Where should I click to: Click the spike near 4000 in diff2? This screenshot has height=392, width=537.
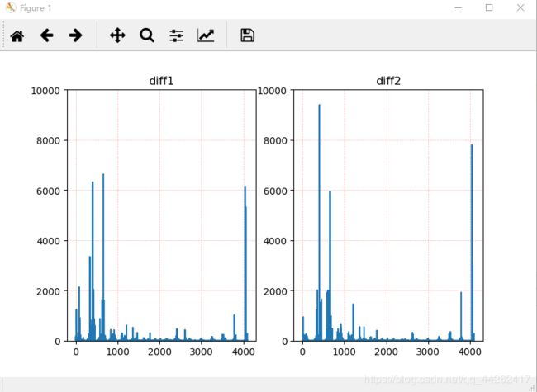tap(472, 243)
